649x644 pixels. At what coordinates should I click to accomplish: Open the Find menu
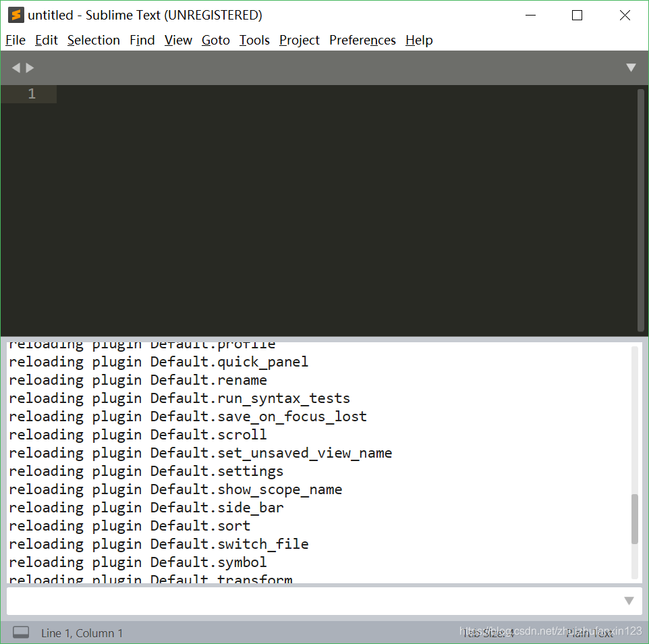click(x=142, y=41)
